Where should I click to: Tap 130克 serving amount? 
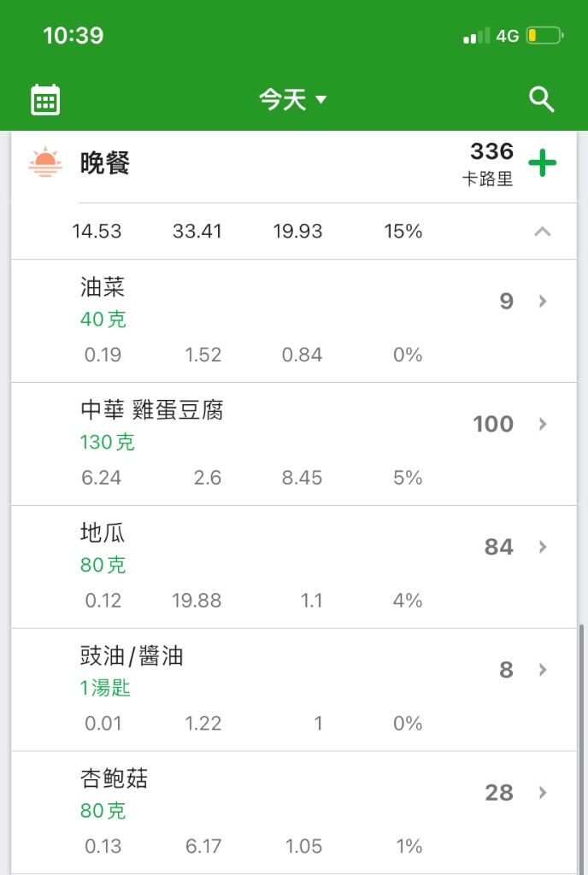107,442
